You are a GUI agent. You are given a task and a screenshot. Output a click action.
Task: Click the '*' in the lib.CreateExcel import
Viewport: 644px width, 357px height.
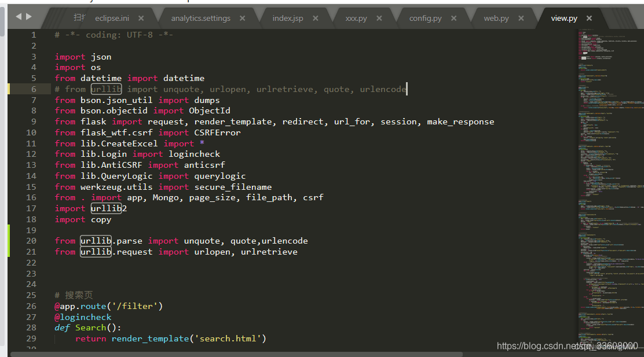click(x=202, y=143)
